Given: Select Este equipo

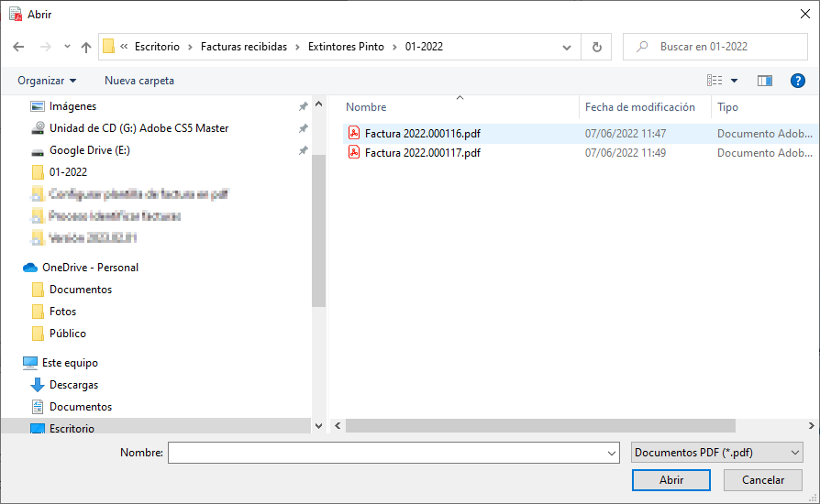Looking at the screenshot, I should tap(70, 363).
